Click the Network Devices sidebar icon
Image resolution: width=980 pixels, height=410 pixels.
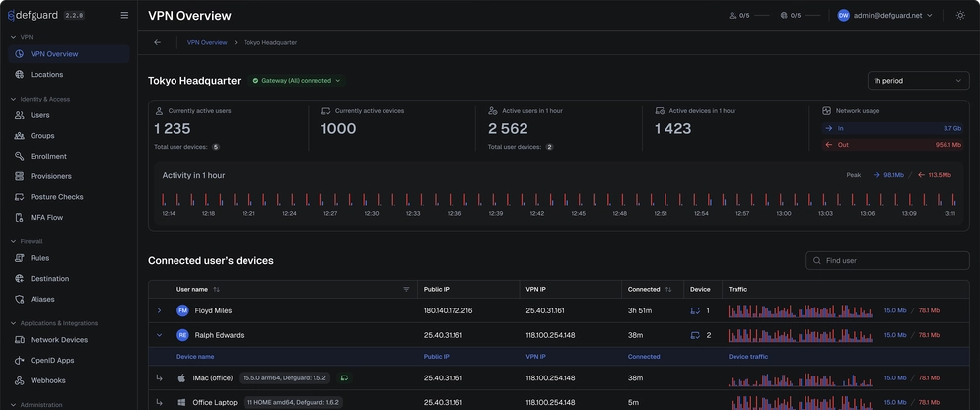coord(20,340)
